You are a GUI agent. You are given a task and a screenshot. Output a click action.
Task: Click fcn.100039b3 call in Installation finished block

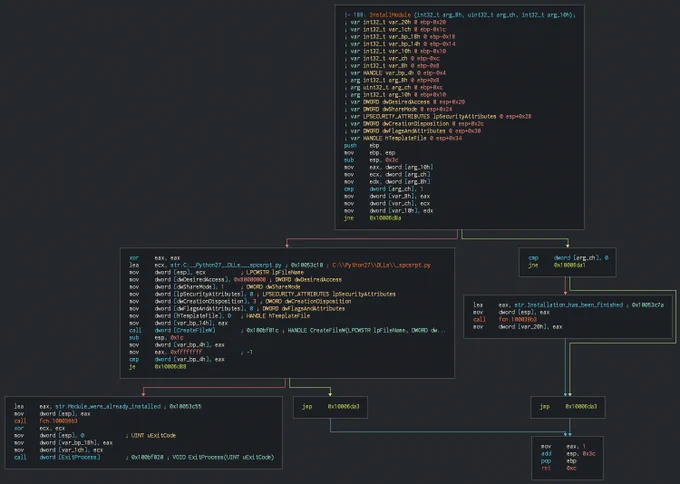pos(518,319)
